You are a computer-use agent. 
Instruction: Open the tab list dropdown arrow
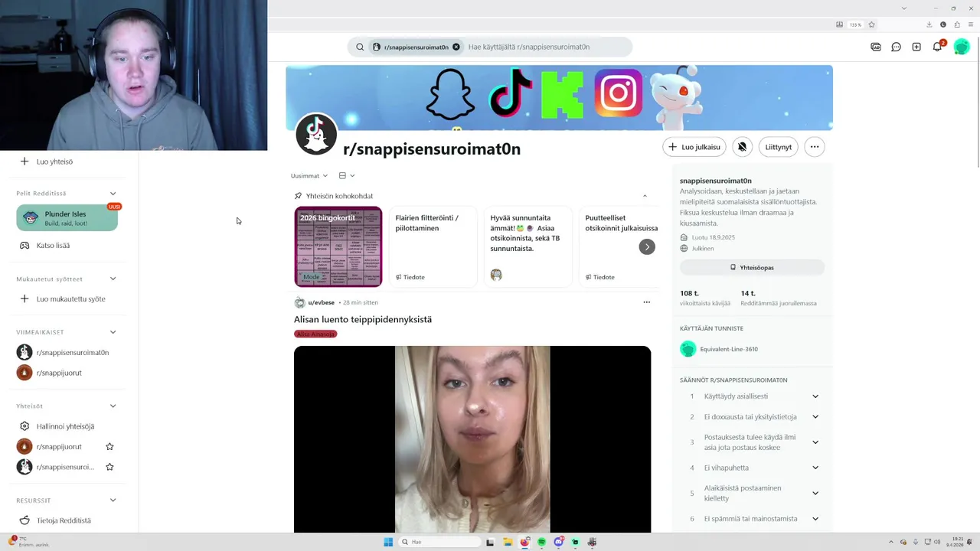pos(904,8)
